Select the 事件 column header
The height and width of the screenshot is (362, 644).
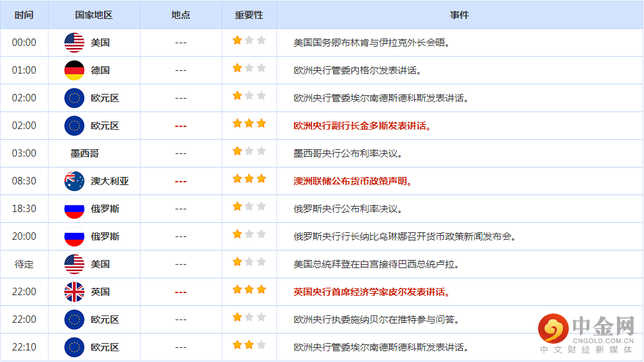[460, 15]
